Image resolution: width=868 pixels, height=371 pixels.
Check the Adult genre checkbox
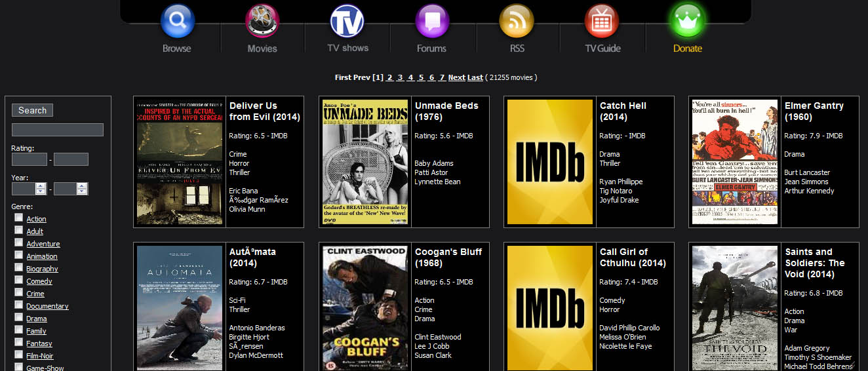click(x=19, y=230)
